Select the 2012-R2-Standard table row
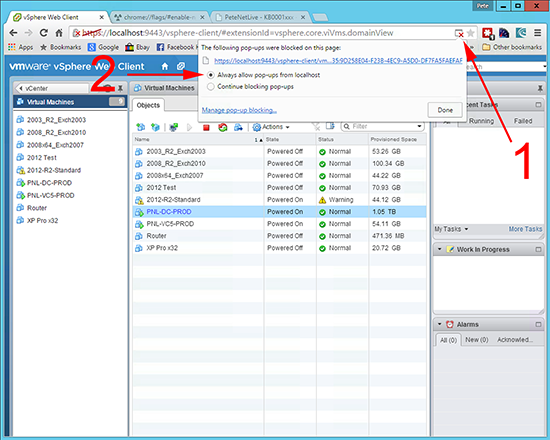550x440 pixels. point(279,200)
